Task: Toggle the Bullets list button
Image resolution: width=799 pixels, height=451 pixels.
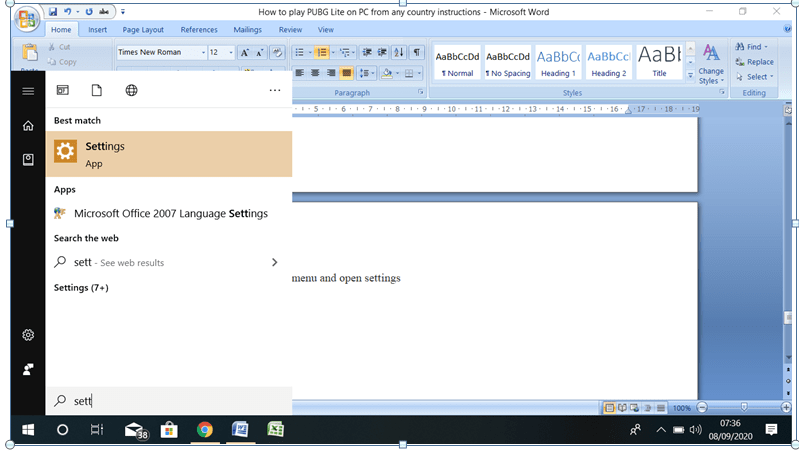Action: click(x=299, y=52)
